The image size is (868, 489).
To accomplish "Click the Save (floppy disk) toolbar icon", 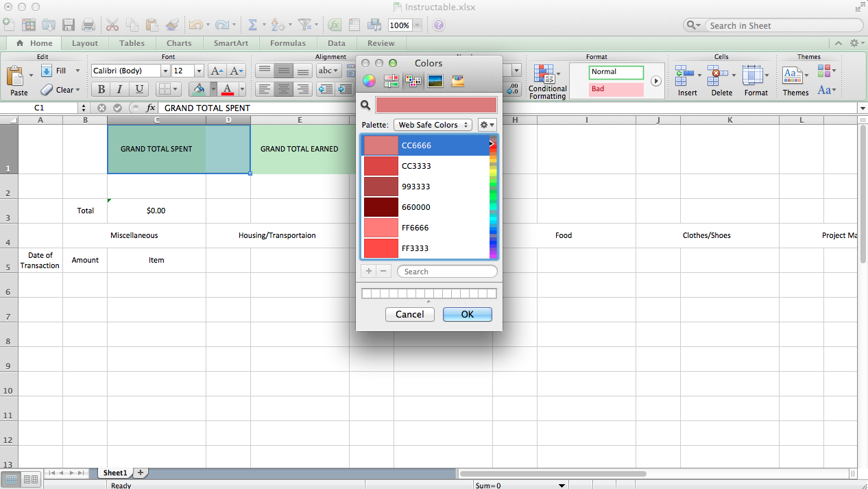I will [69, 25].
